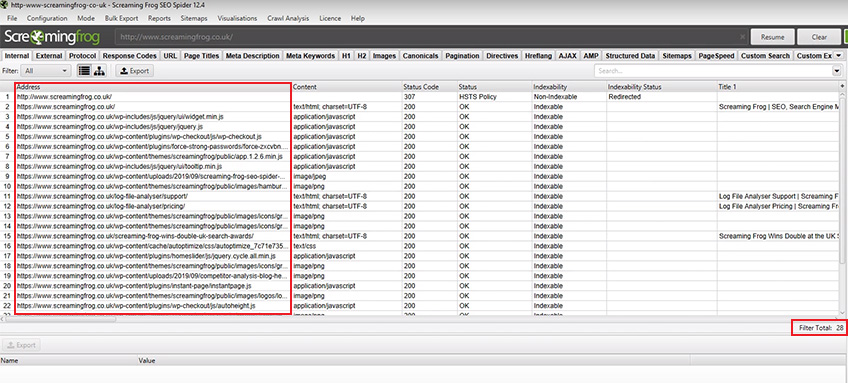Select the Meta Keywords tab
The width and height of the screenshot is (848, 383).
click(x=310, y=56)
